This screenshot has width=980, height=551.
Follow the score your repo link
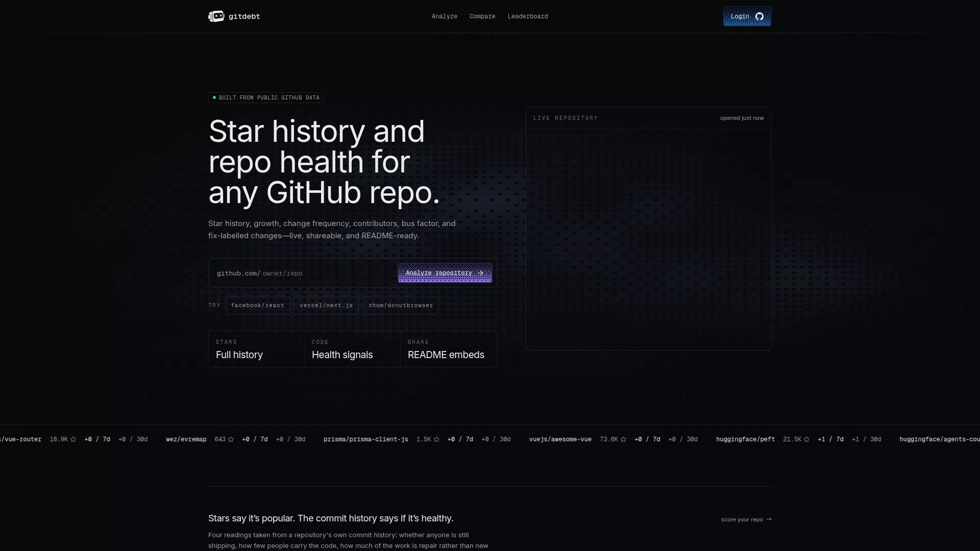(746, 519)
